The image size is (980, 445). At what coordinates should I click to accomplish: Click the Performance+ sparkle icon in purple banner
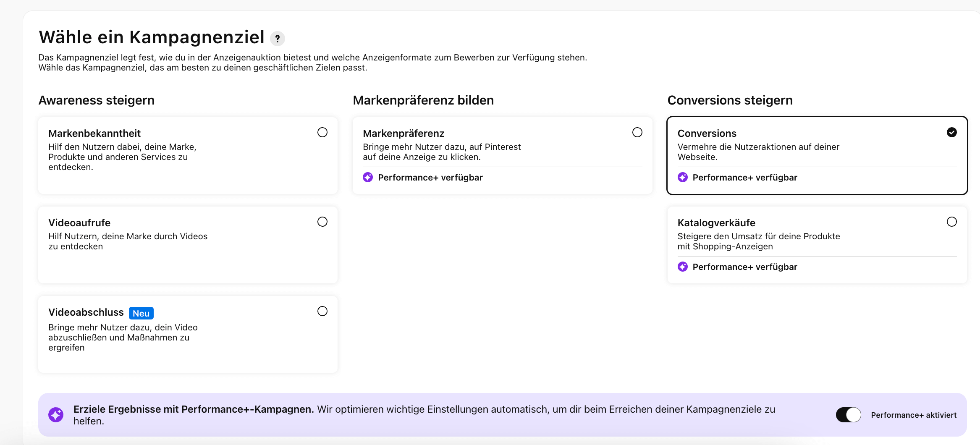(56, 415)
